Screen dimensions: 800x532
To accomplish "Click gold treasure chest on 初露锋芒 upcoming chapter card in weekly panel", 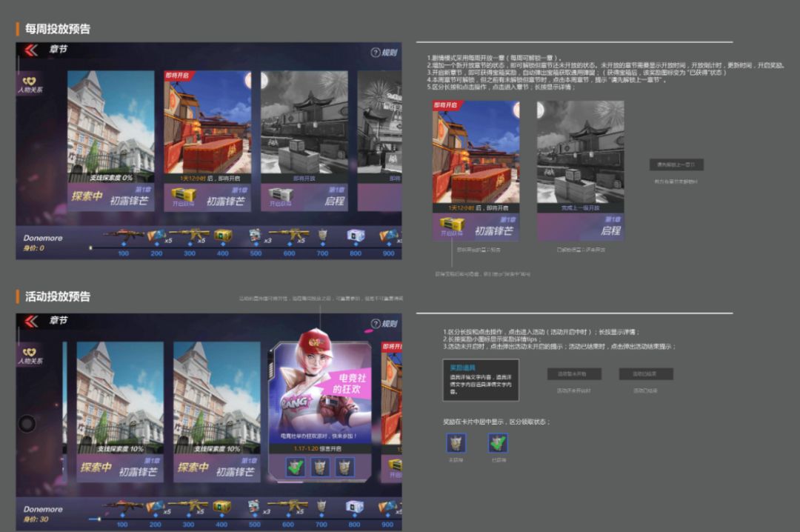I will tap(183, 195).
